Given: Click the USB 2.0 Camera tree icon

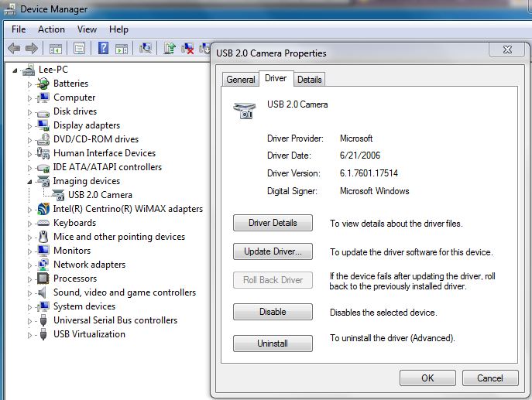Looking at the screenshot, I should pos(58,195).
